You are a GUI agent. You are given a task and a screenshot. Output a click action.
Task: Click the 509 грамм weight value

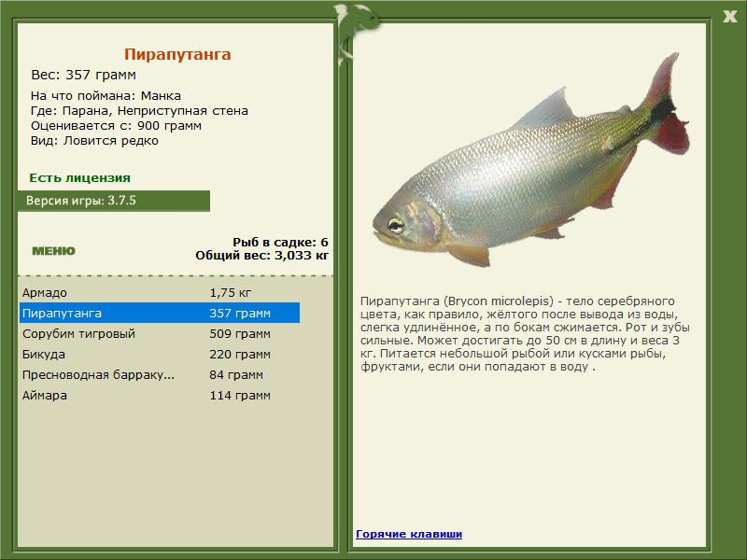tap(240, 334)
